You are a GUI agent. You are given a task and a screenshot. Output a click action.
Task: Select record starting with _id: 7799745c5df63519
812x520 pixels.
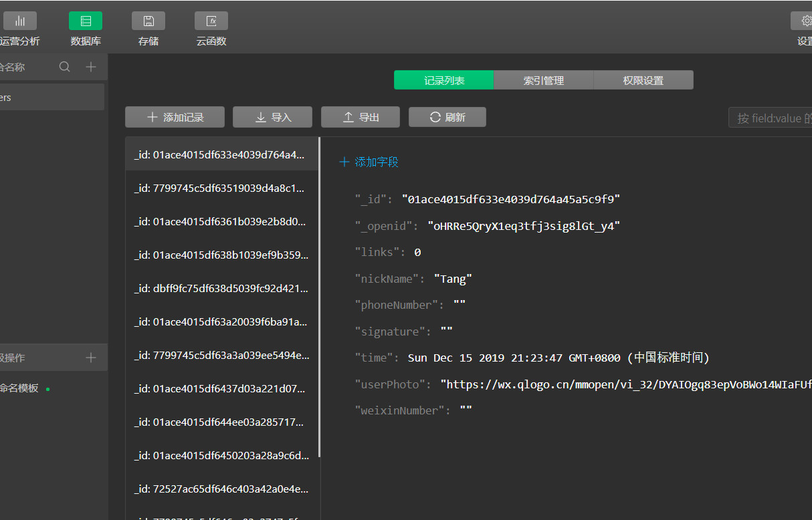[x=221, y=188]
